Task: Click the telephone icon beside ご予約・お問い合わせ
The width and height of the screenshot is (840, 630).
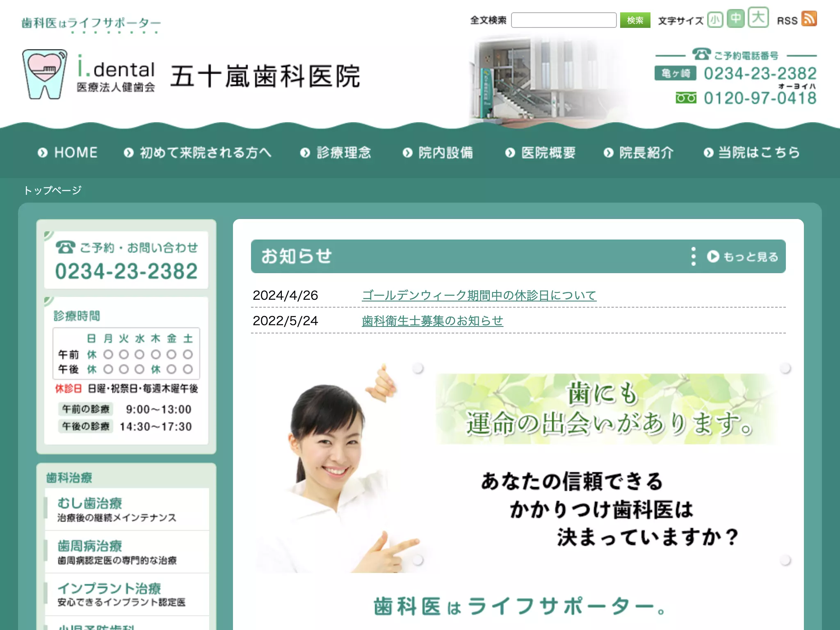Action: pos(66,247)
